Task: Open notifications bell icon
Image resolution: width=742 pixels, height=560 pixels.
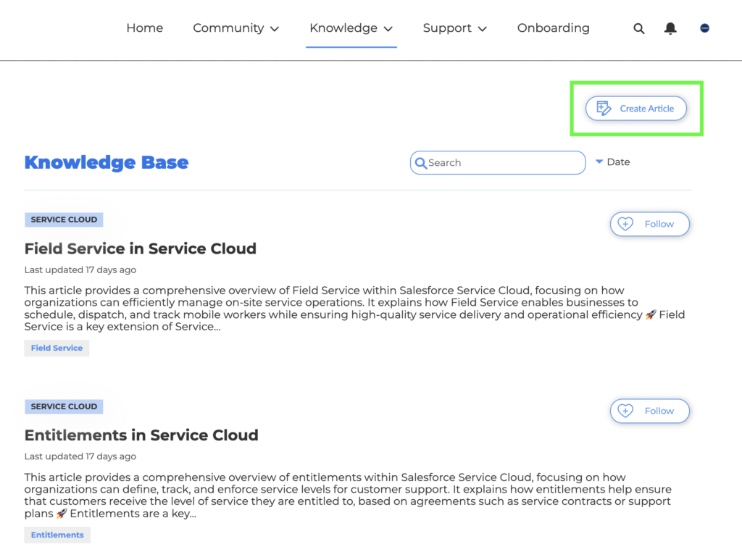Action: point(670,28)
